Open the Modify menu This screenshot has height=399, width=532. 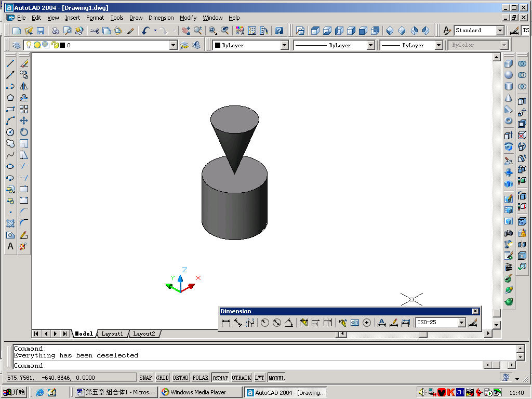188,18
